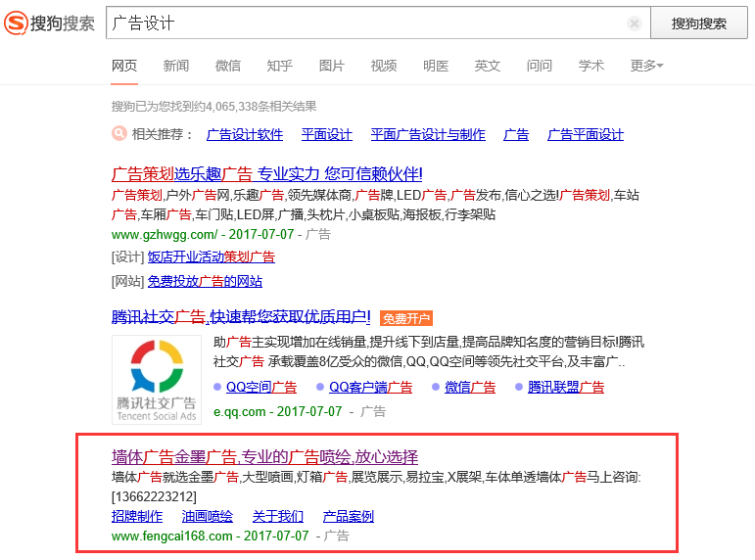Viewport: 755px width, 560px height.
Task: Switch to the 视频 tab
Action: tap(384, 66)
